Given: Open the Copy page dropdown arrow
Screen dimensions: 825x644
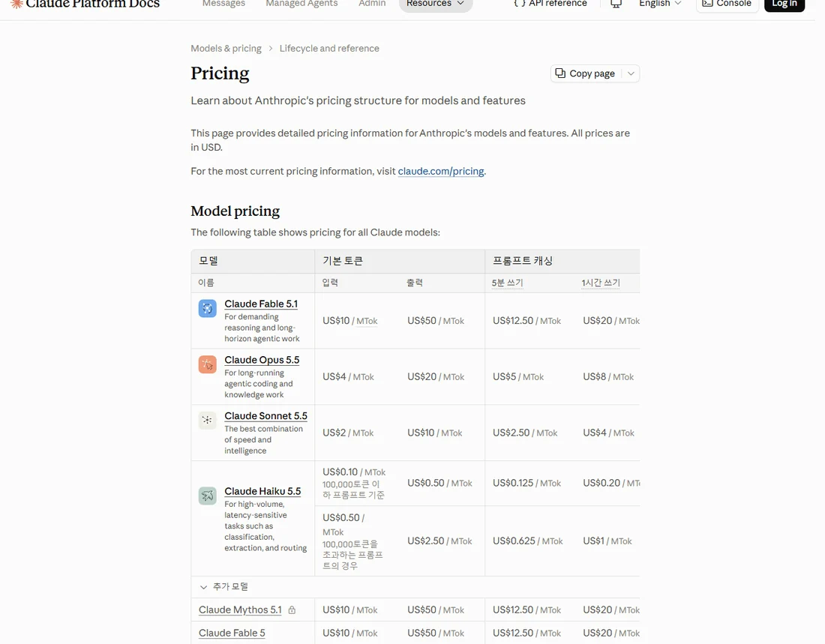Looking at the screenshot, I should [630, 73].
